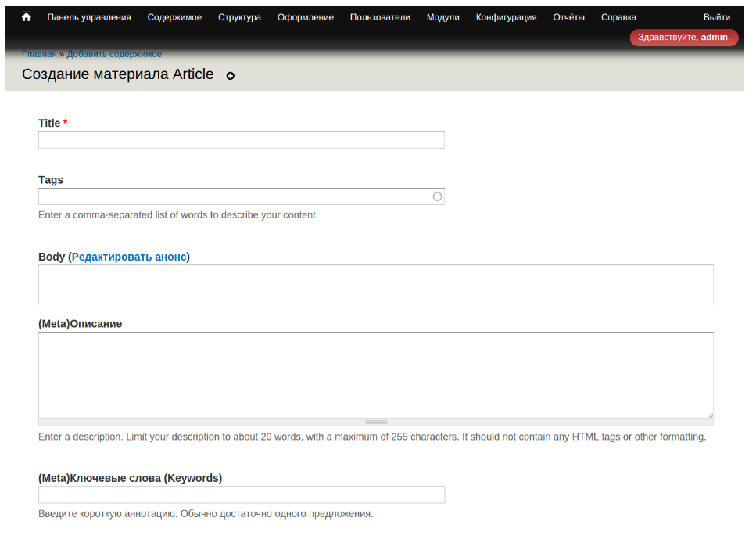Select Модули in the top toolbar
Viewport: 756px width, 543px height.
click(443, 17)
